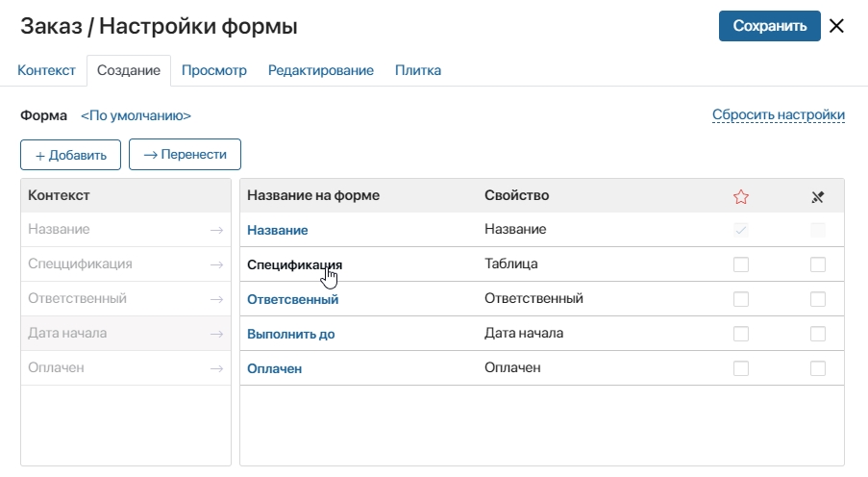This screenshot has height=477, width=868.
Task: Click the arrow next to Название in Контекст
Action: [x=216, y=230]
